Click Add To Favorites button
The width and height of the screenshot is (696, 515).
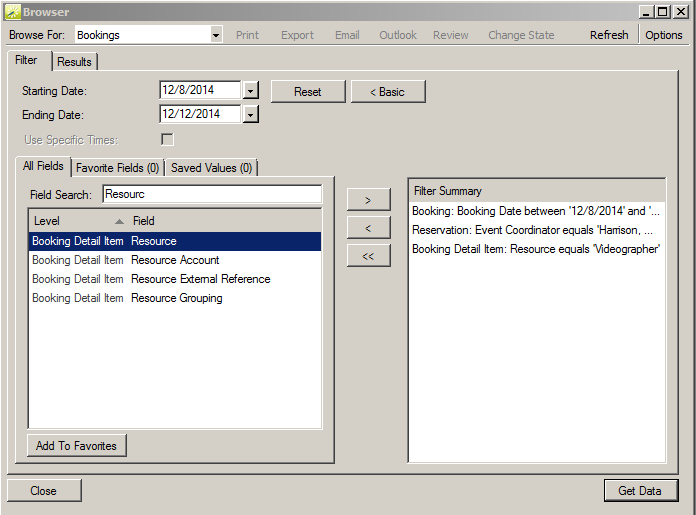pos(77,446)
